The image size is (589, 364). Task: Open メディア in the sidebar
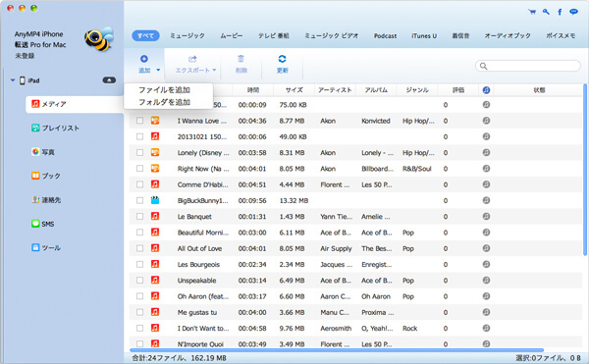click(x=75, y=104)
